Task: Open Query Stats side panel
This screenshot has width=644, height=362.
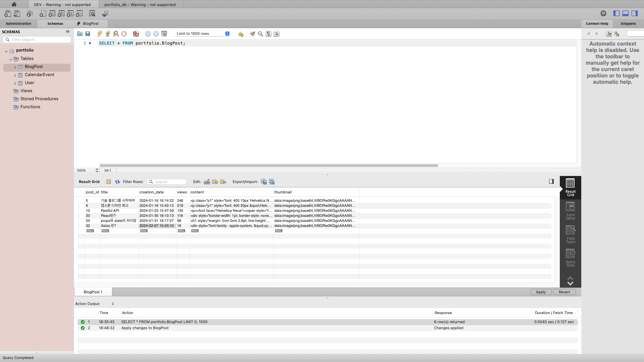Action: coord(570,258)
